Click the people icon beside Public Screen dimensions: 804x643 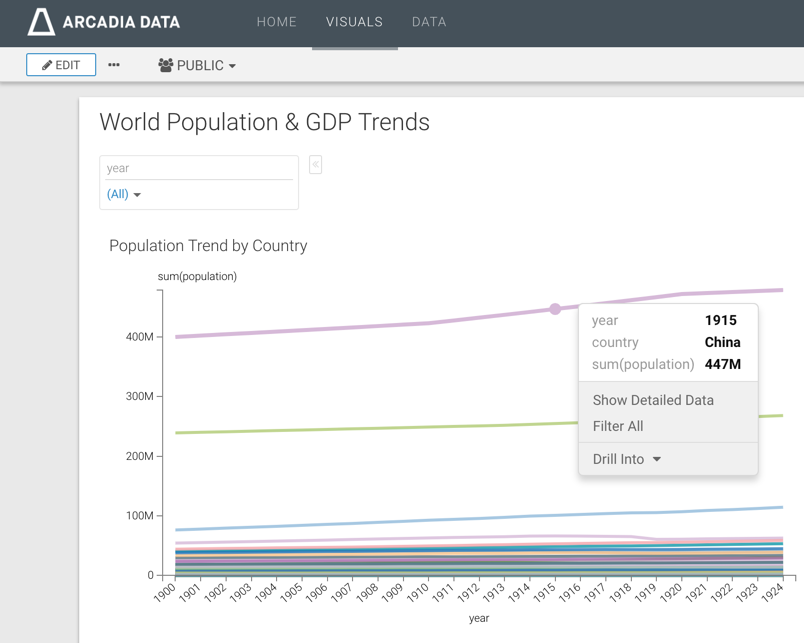(x=165, y=65)
